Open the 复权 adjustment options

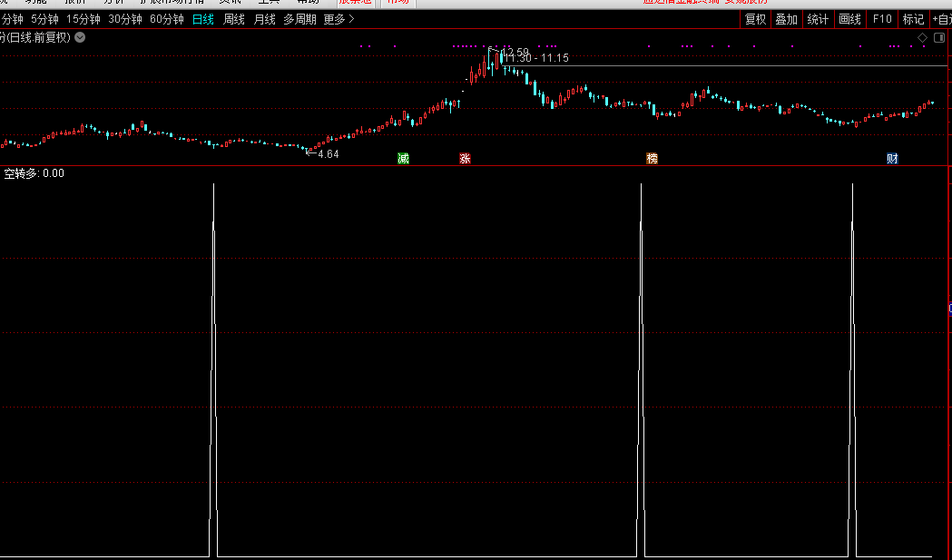755,19
